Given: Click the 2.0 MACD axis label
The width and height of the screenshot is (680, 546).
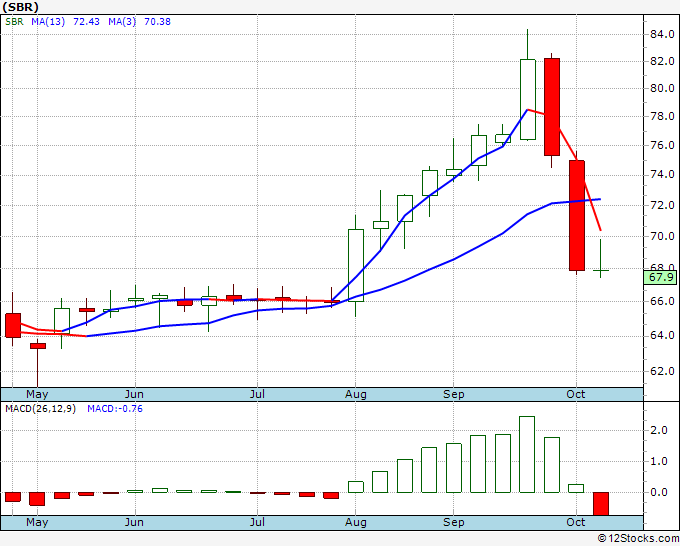Looking at the screenshot, I should pos(659,430).
